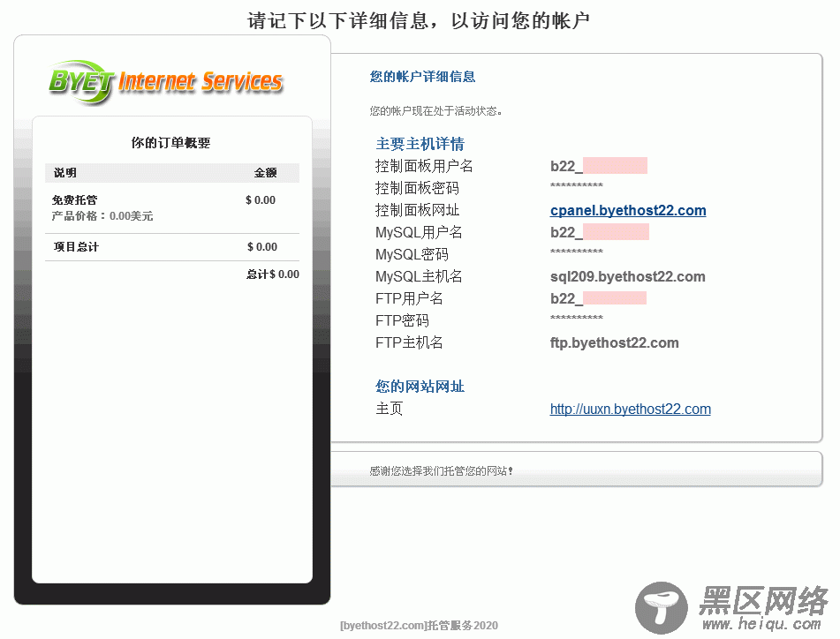Click the FTP主机名 label

(x=409, y=342)
